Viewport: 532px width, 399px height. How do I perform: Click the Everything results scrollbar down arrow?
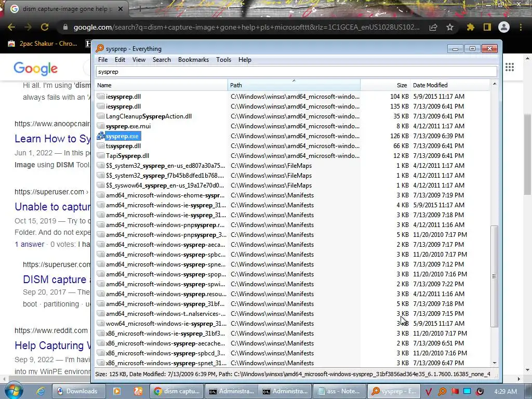pyautogui.click(x=495, y=363)
